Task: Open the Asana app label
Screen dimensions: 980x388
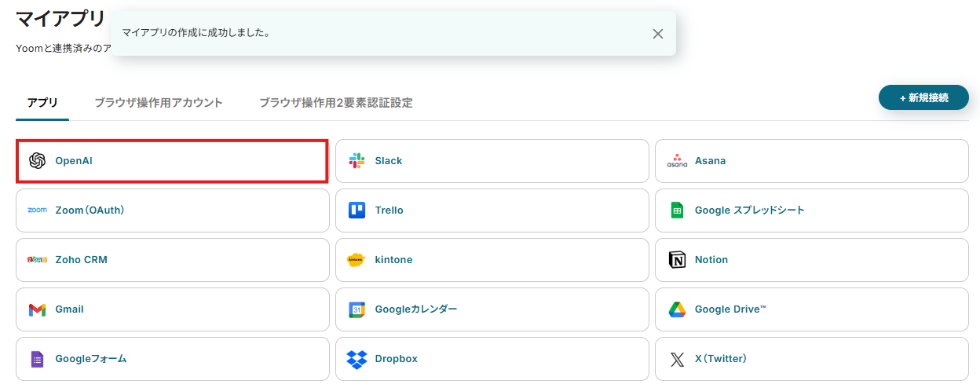Action: click(x=710, y=160)
